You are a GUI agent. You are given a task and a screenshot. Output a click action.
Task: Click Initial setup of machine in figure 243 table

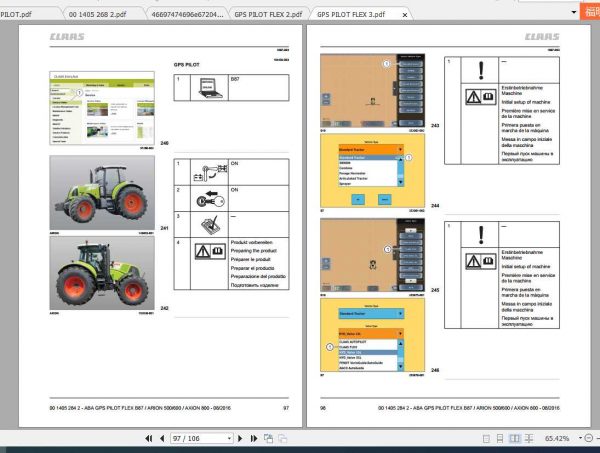coord(526,102)
